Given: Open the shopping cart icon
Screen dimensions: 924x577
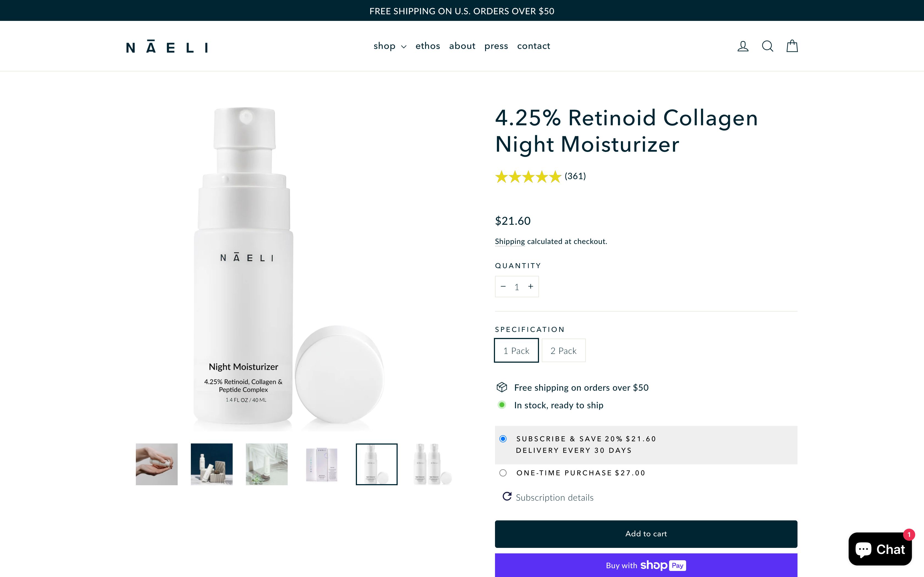Looking at the screenshot, I should click(791, 46).
